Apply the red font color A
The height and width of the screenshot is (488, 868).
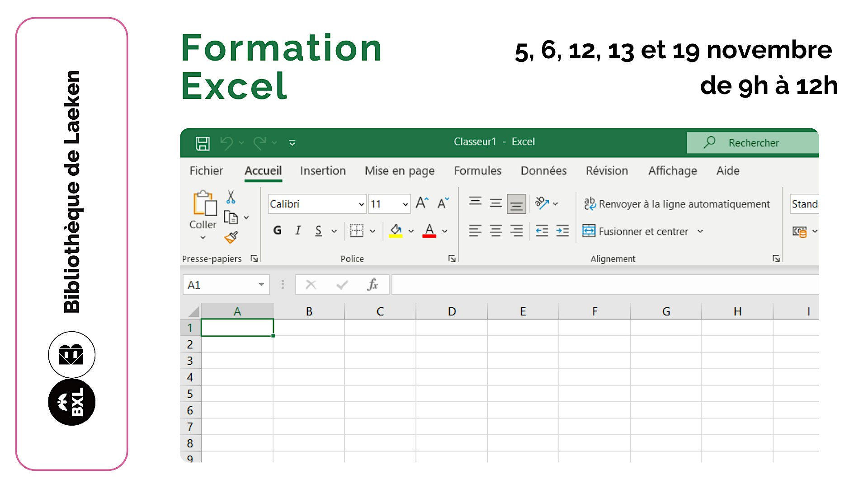[x=429, y=231]
